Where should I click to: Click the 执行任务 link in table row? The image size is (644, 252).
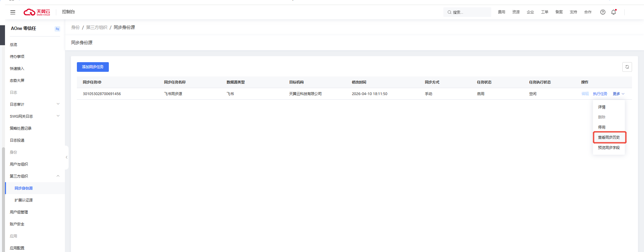point(600,94)
